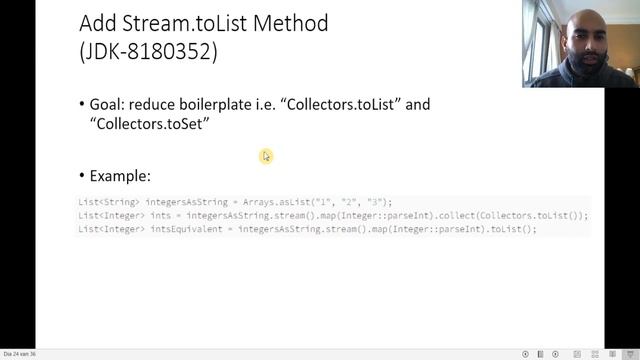Open pen and pointer options in status bar
The height and width of the screenshot is (360, 640).
pyautogui.click(x=540, y=354)
